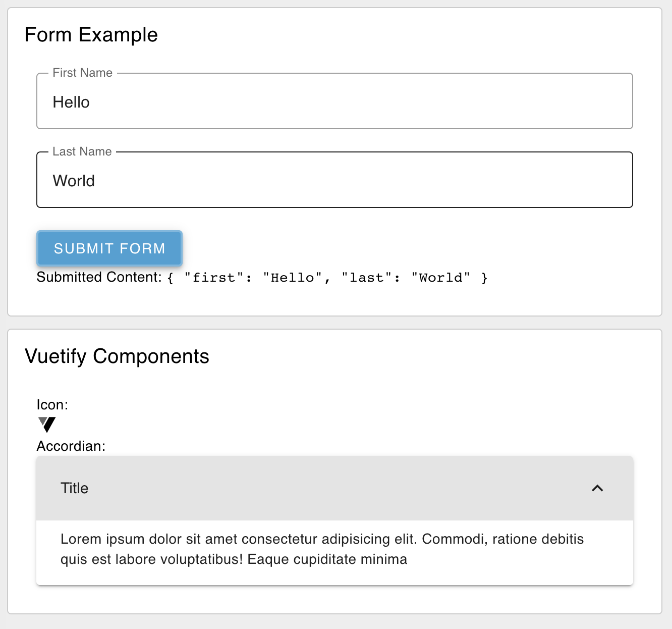This screenshot has width=672, height=629.
Task: Click the word World in the Last Name field
Action: (x=74, y=181)
